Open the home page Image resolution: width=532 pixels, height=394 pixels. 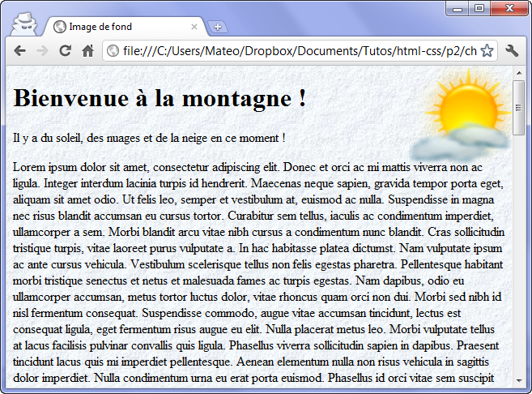[88, 51]
